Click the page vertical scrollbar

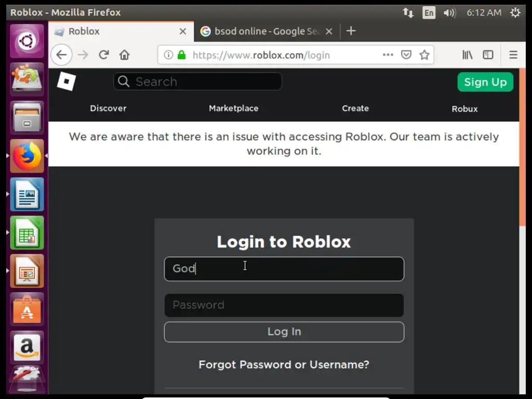click(522, 148)
